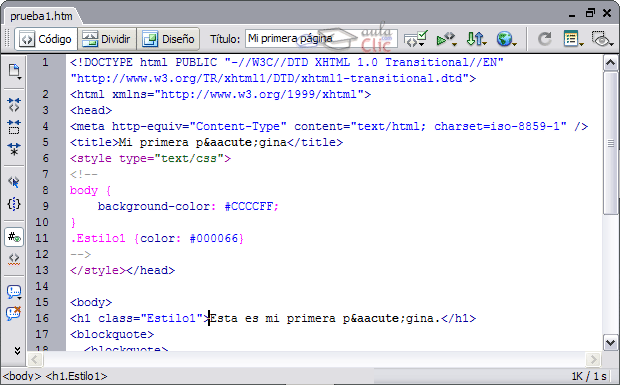The height and width of the screenshot is (385, 620).
Task: Open the view options menu
Action: click(x=573, y=39)
